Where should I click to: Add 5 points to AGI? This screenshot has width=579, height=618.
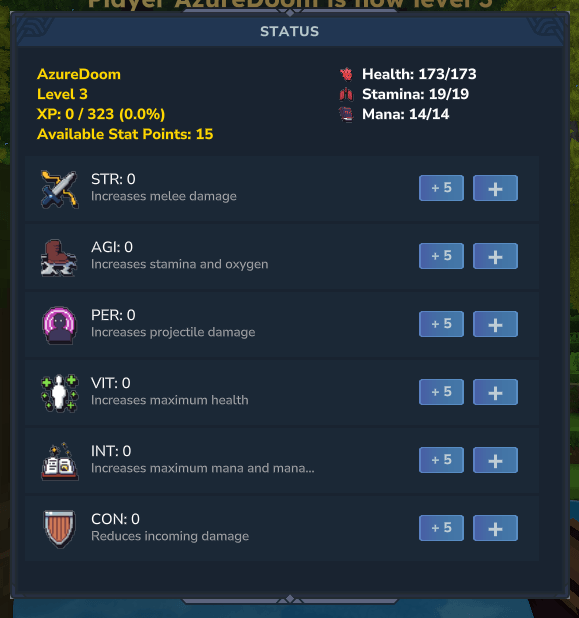(441, 256)
